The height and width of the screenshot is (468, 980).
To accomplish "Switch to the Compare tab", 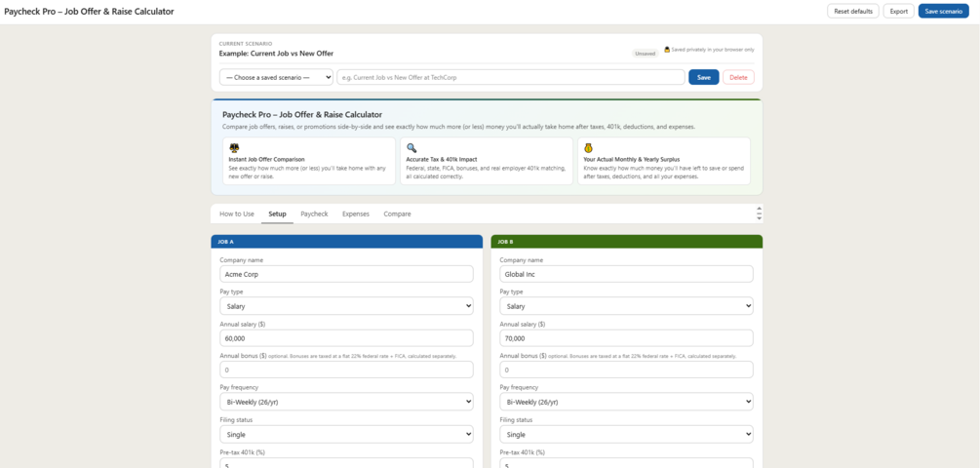I will point(398,214).
